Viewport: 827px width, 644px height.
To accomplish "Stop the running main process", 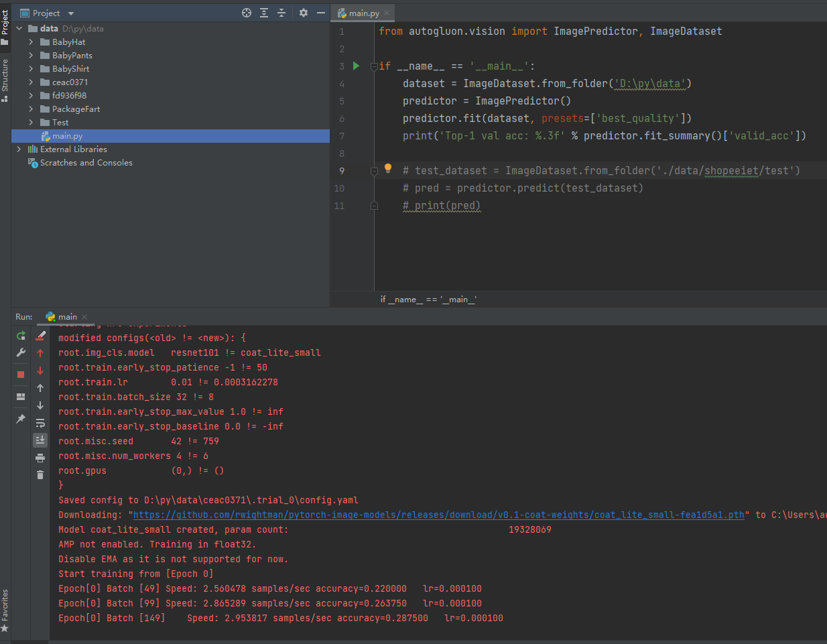I will click(x=21, y=374).
